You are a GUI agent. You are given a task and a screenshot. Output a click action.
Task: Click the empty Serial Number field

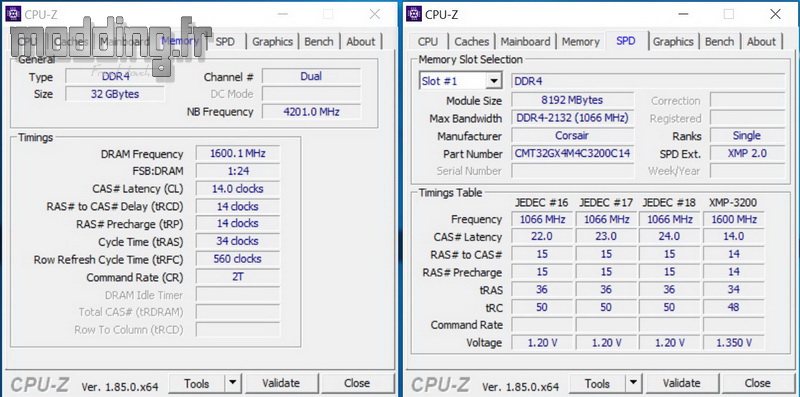point(572,171)
